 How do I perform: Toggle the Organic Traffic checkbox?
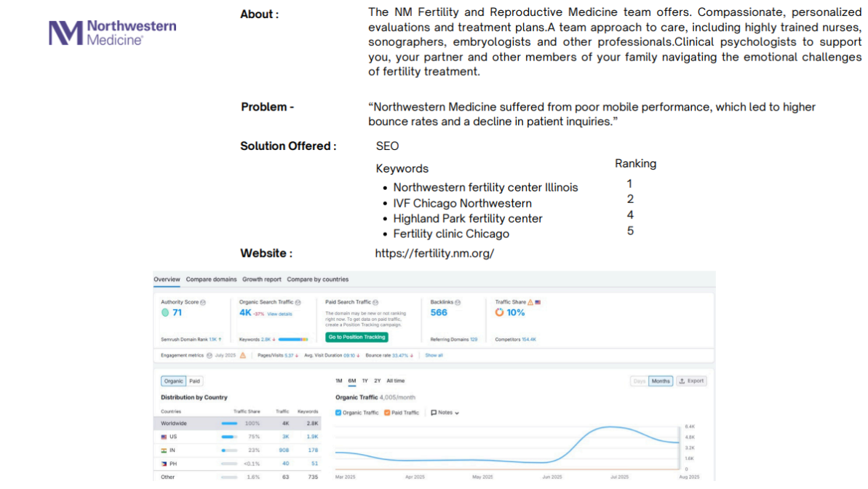pos(338,413)
